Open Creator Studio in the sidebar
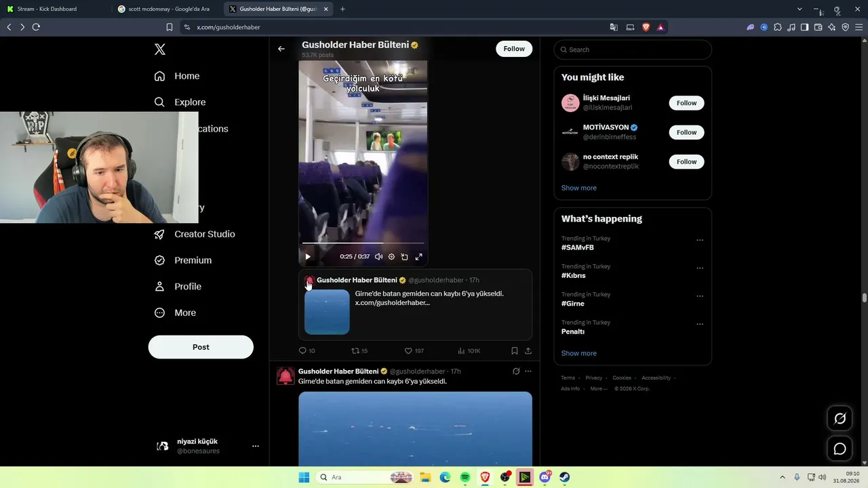Screen dimensions: 868x488 (x=195, y=234)
